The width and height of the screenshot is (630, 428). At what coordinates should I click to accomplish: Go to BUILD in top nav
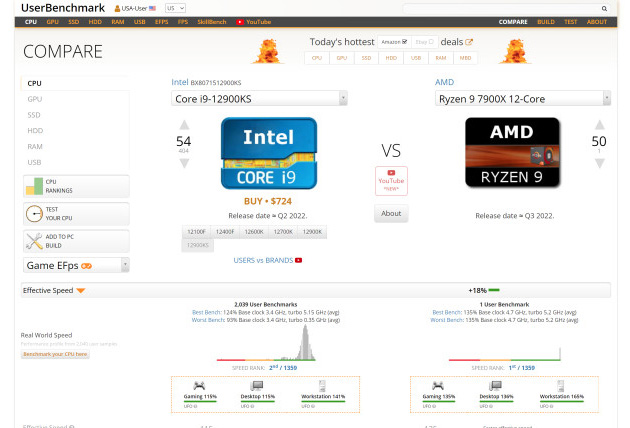coord(546,22)
